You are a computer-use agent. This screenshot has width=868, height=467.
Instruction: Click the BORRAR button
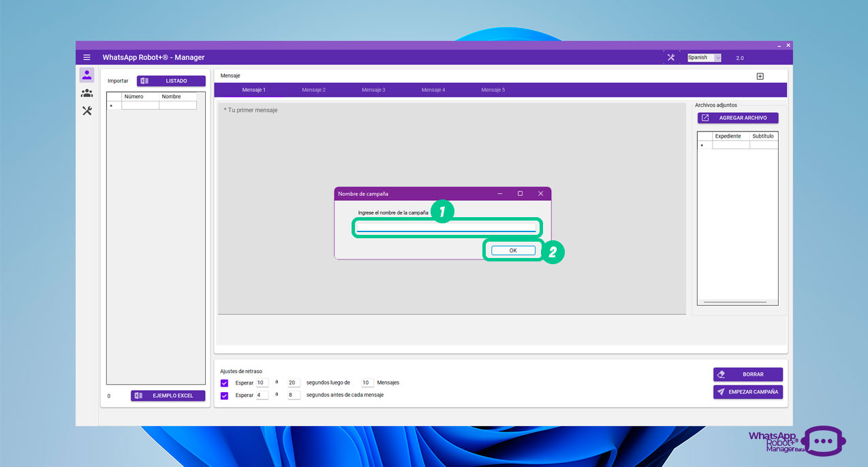coord(748,374)
